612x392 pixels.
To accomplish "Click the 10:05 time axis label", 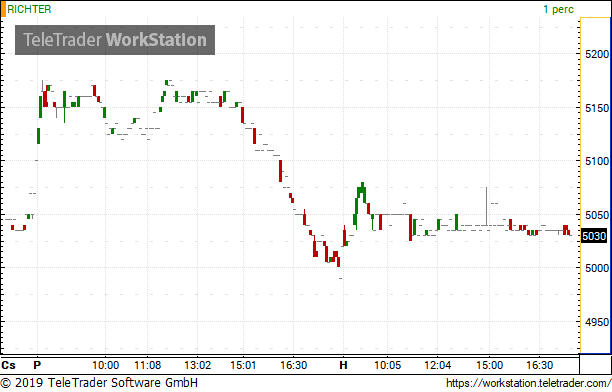I will 388,365.
